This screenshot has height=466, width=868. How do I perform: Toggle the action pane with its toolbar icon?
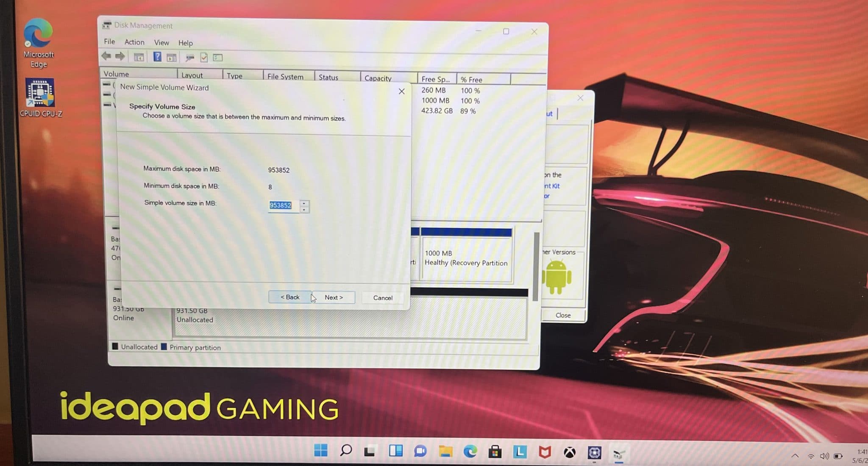172,57
